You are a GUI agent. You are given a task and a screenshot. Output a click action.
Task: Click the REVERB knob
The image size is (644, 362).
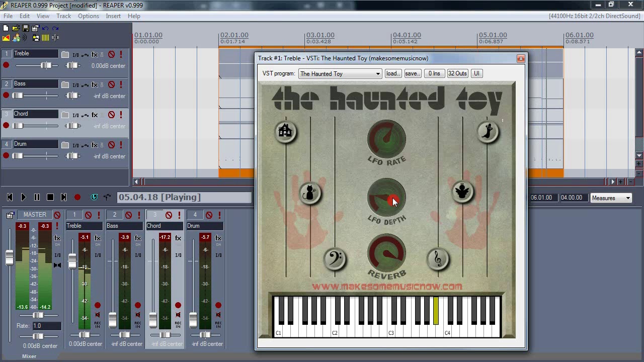(x=386, y=253)
